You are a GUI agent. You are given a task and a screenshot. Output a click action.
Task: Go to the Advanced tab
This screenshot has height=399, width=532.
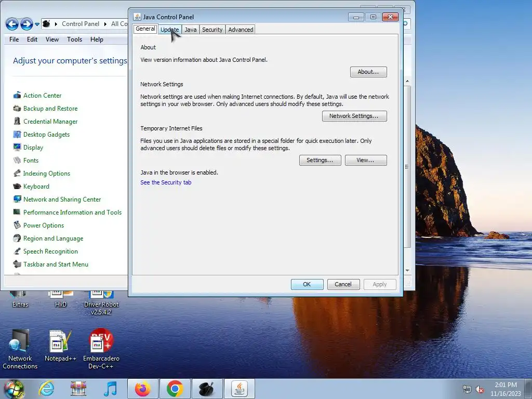click(x=241, y=30)
